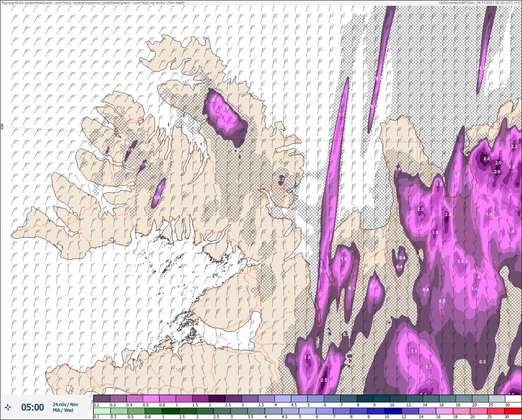Click the 1.5 precipitation value label

[x=460, y=261]
